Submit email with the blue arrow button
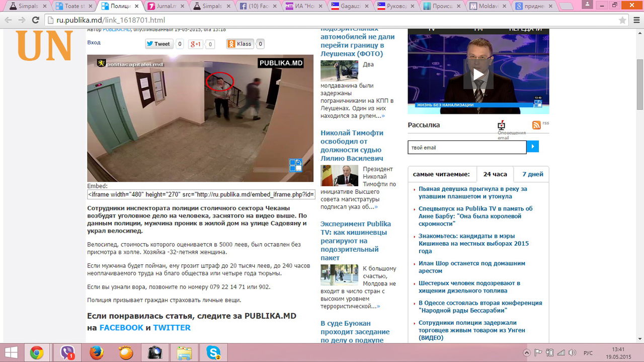The width and height of the screenshot is (644, 362). coord(533,147)
